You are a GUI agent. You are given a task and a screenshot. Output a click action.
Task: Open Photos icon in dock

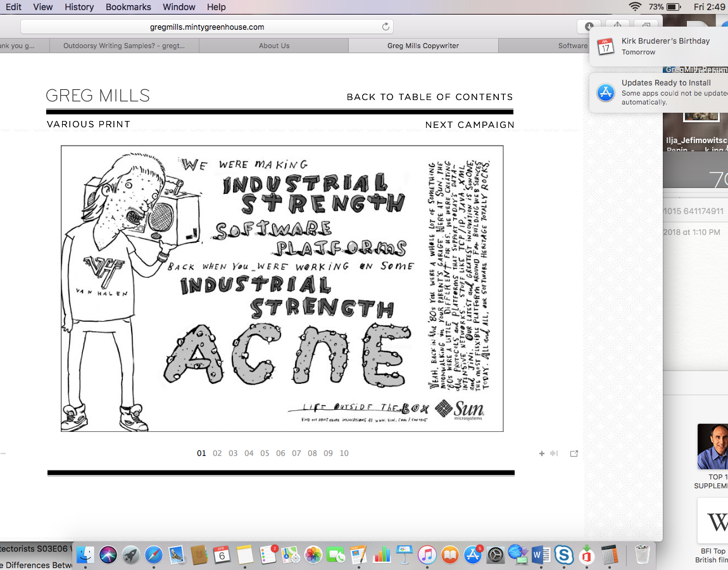coord(313,555)
